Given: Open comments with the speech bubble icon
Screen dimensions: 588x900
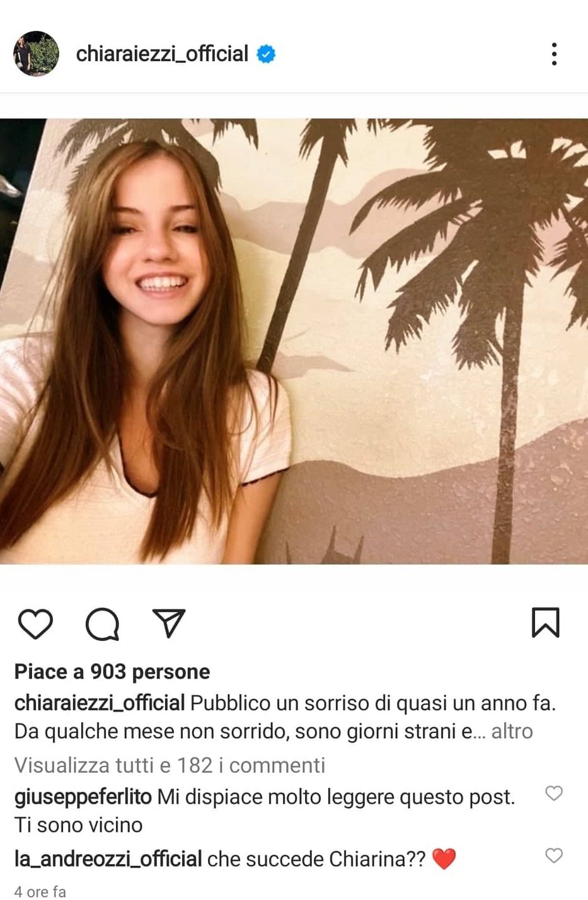Looking at the screenshot, I should tap(102, 623).
